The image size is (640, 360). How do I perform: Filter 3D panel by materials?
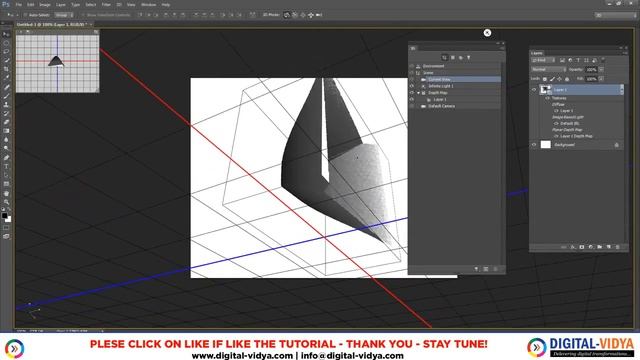point(460,58)
